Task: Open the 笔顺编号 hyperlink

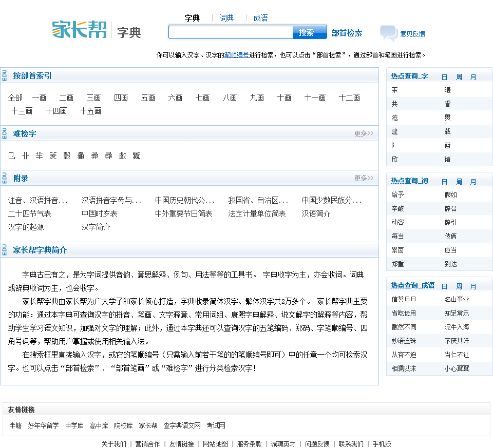Action: point(237,55)
